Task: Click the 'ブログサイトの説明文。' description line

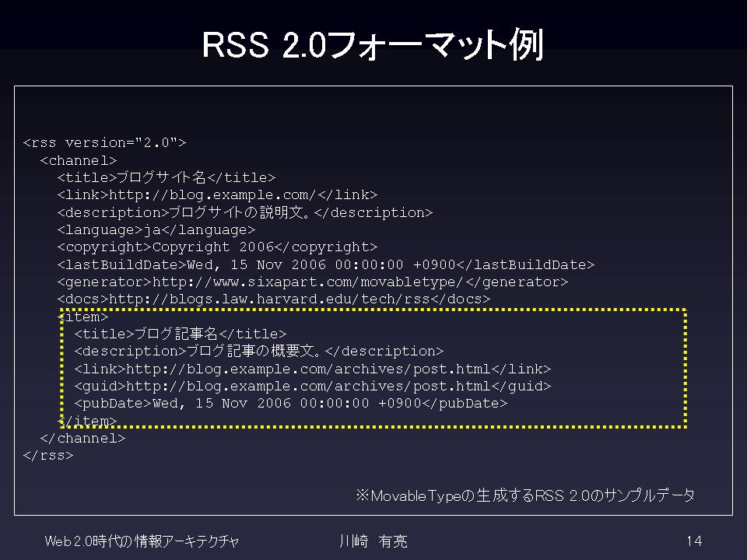Action: pyautogui.click(x=245, y=212)
